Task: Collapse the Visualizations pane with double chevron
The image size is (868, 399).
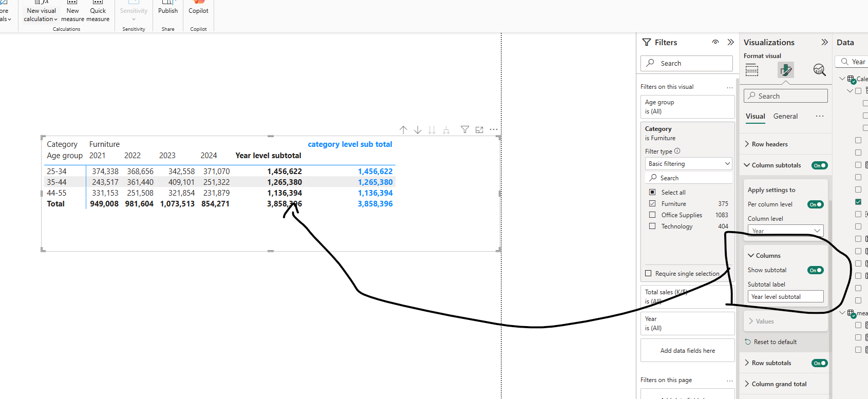Action: click(x=824, y=42)
